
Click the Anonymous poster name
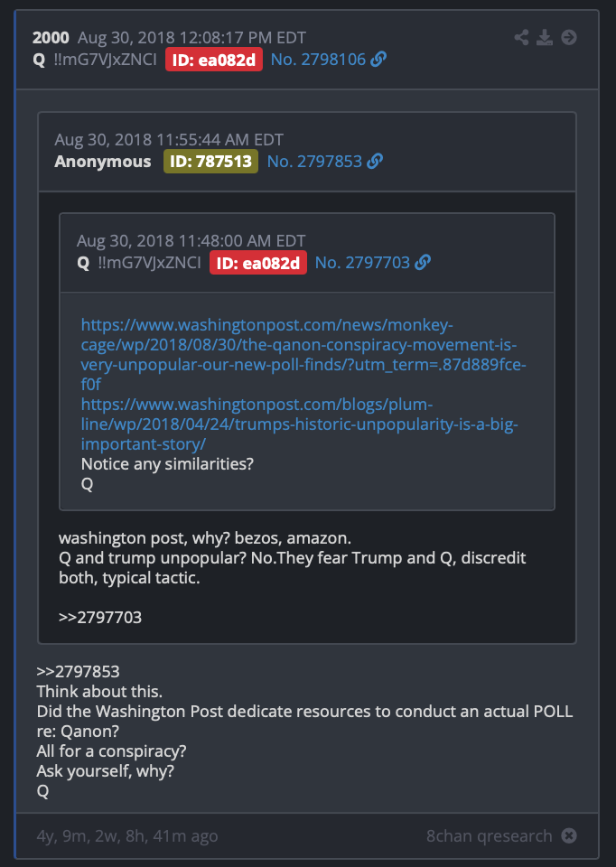[103, 162]
